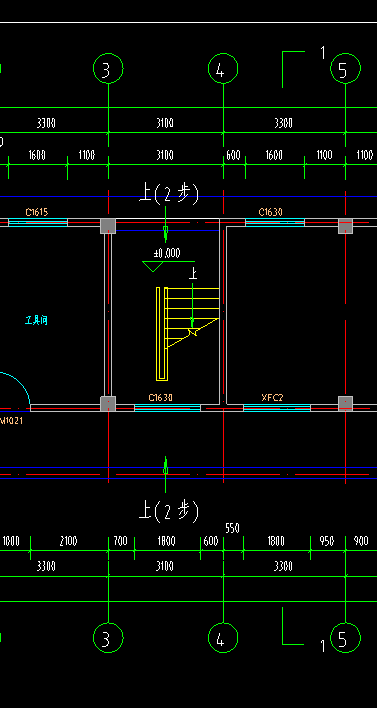Pick the bottom grid axis bubble 5
The width and height of the screenshot is (377, 708).
345,638
